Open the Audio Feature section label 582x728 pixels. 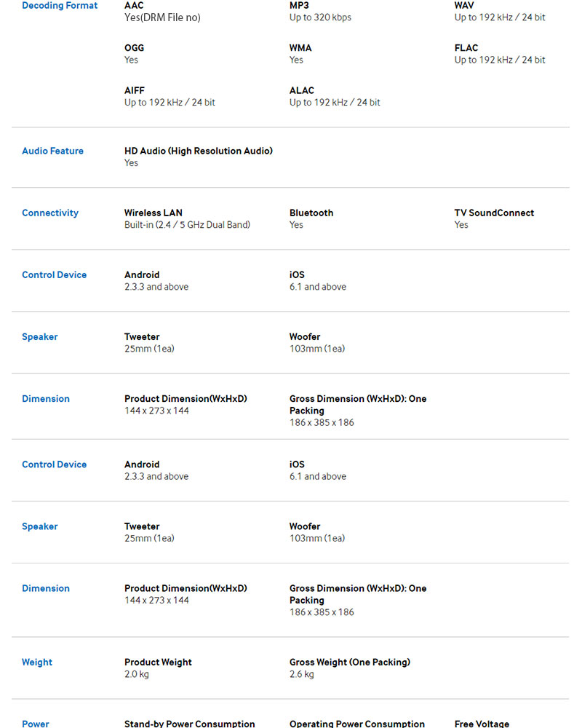(x=52, y=151)
